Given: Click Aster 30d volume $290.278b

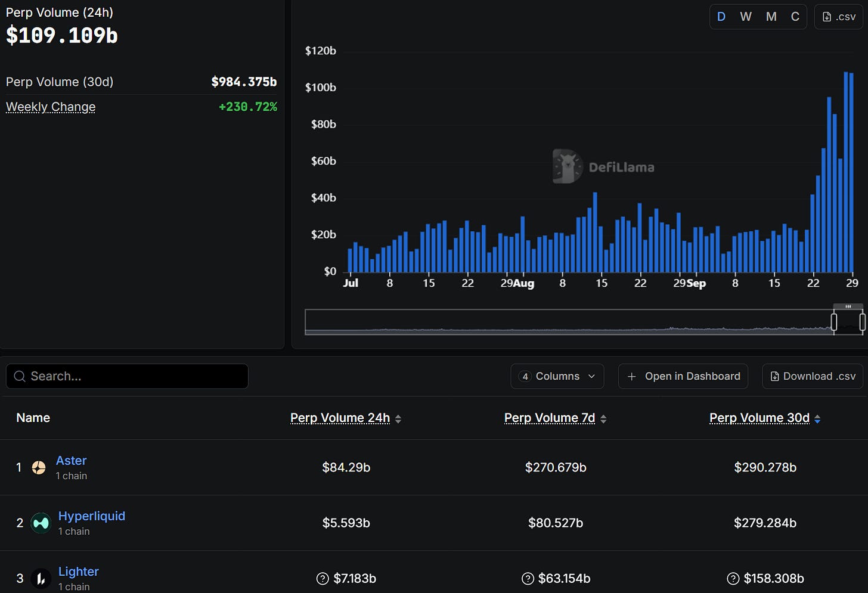Looking at the screenshot, I should point(765,468).
